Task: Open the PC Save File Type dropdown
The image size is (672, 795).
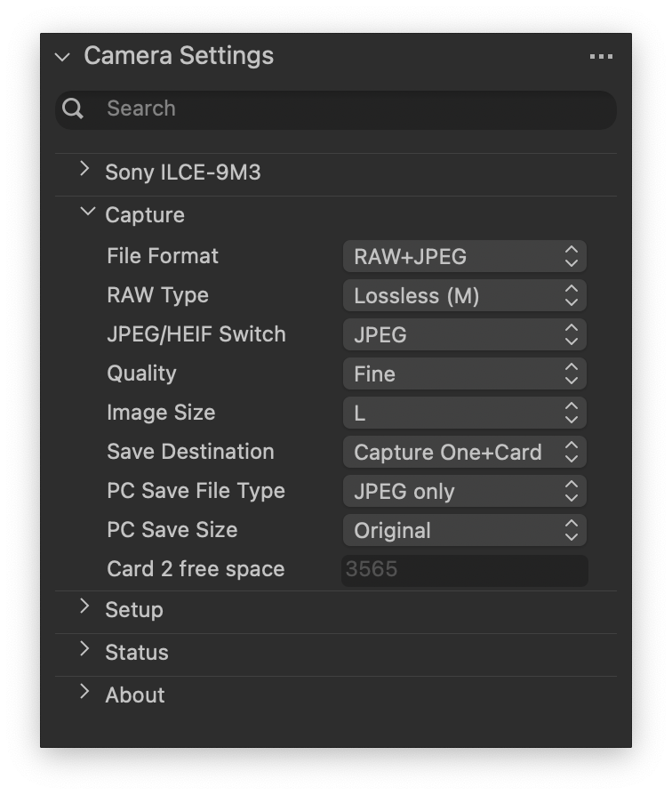Action: pyautogui.click(x=464, y=492)
